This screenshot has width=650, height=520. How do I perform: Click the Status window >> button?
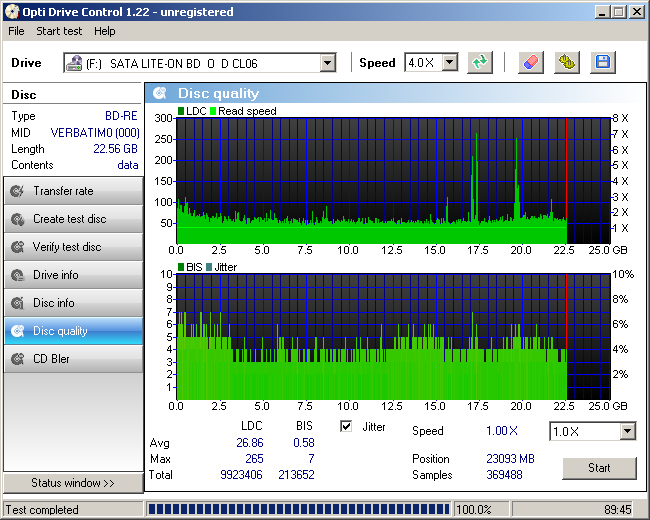pos(73,483)
